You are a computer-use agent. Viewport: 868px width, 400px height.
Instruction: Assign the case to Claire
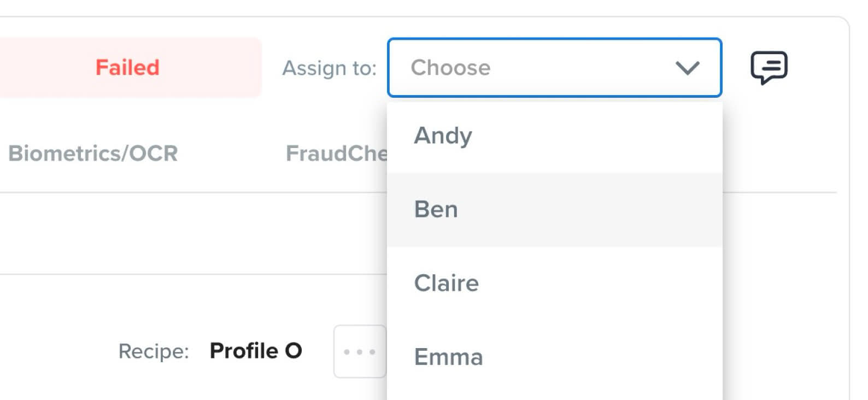point(554,283)
